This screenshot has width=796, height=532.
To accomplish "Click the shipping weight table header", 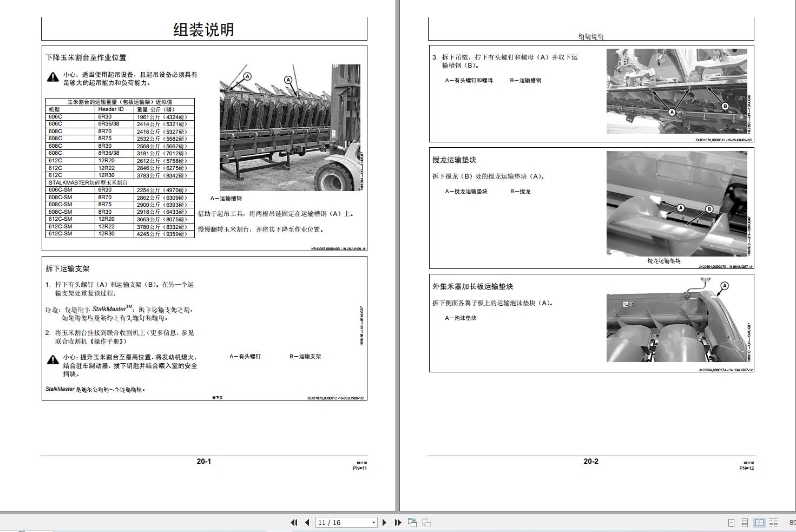I will tap(120, 102).
